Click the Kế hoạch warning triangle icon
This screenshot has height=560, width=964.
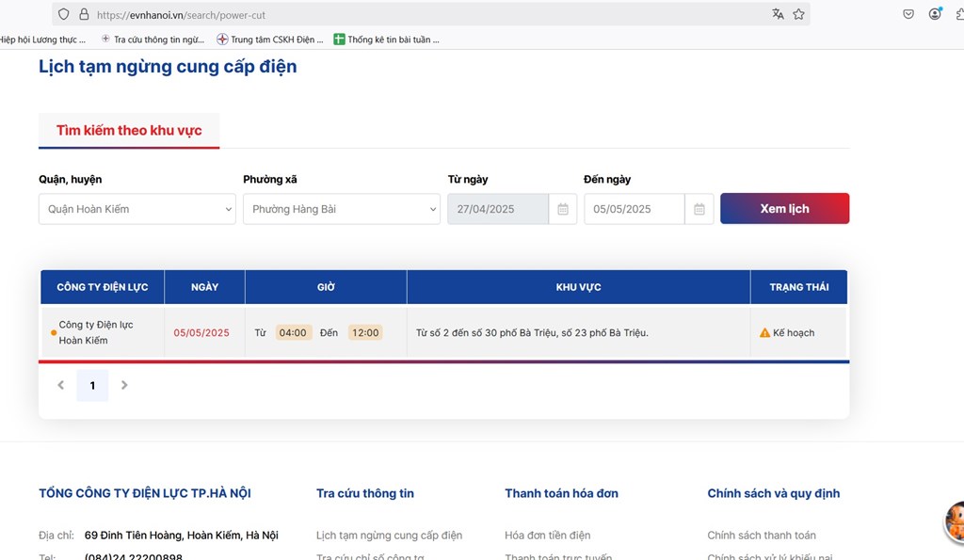click(x=764, y=333)
